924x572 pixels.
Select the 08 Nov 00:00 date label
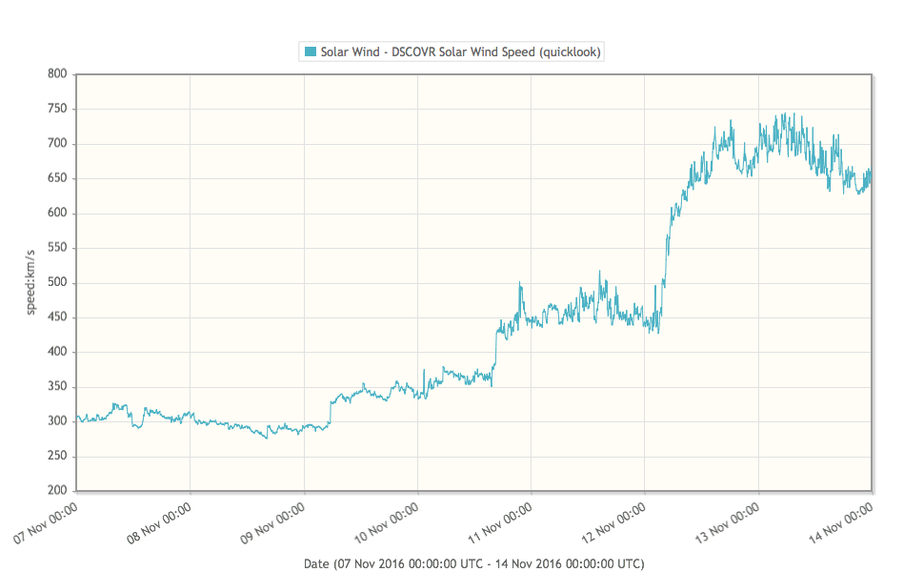161,521
